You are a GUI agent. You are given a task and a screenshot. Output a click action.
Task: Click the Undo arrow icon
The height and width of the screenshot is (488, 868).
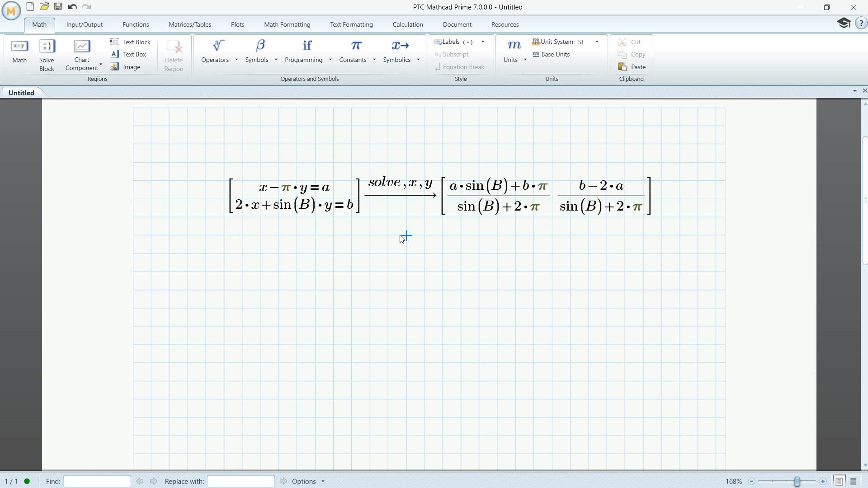click(72, 7)
